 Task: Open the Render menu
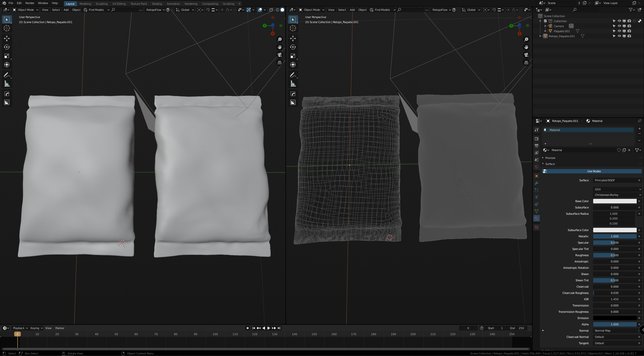coord(30,3)
